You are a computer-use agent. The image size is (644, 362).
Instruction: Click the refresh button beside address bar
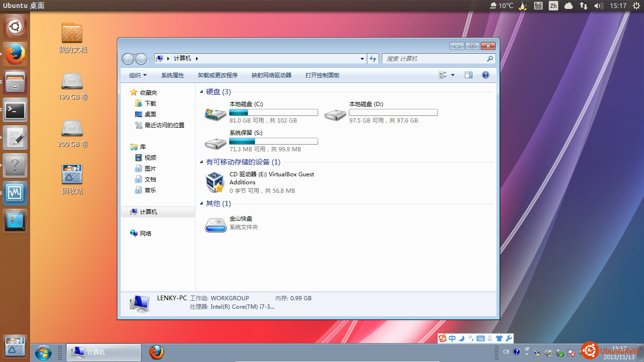point(373,59)
